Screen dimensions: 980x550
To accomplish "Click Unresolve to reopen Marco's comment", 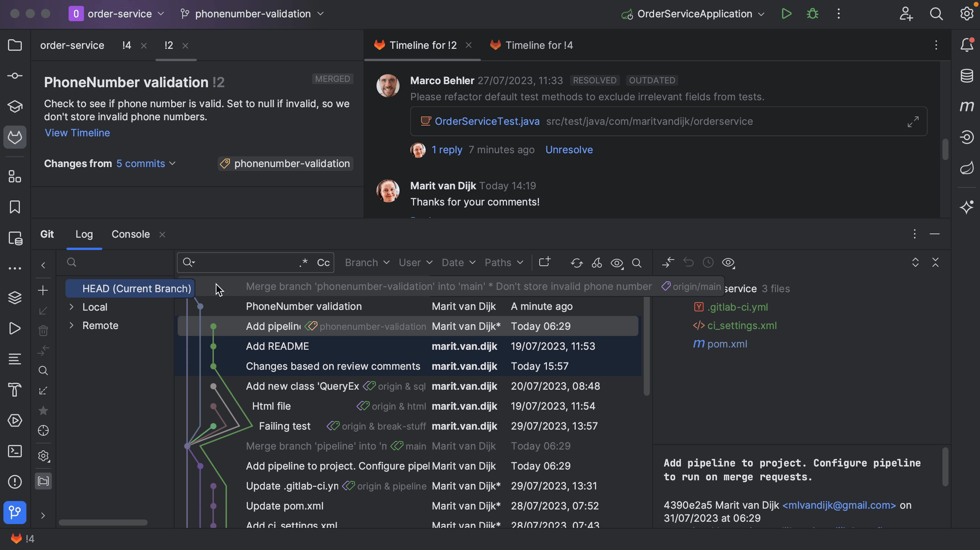I will pyautogui.click(x=568, y=149).
